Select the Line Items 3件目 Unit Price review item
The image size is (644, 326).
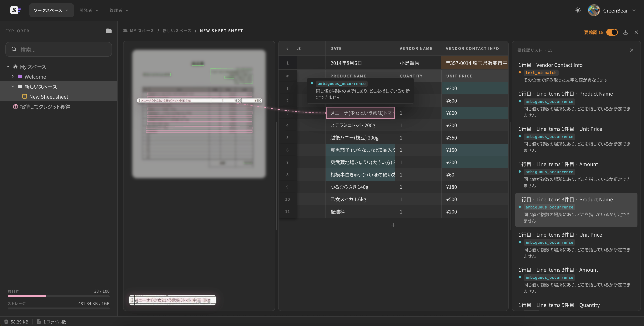click(x=576, y=245)
